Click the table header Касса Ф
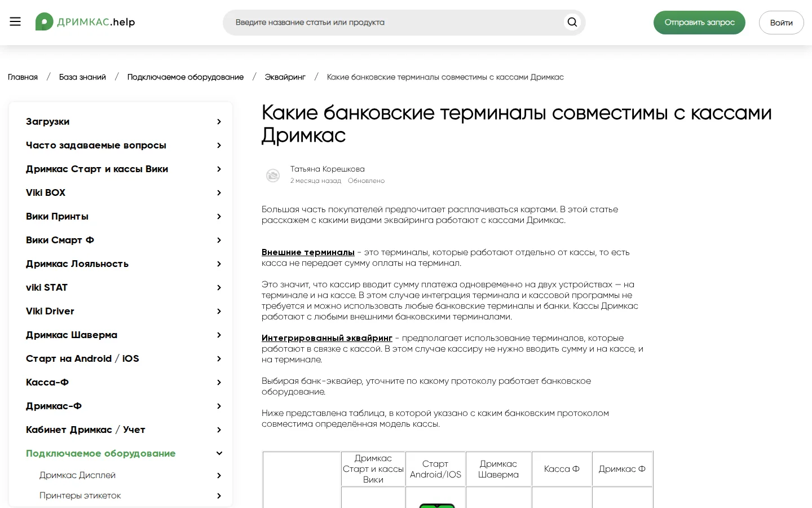This screenshot has width=812, height=508. pyautogui.click(x=562, y=469)
